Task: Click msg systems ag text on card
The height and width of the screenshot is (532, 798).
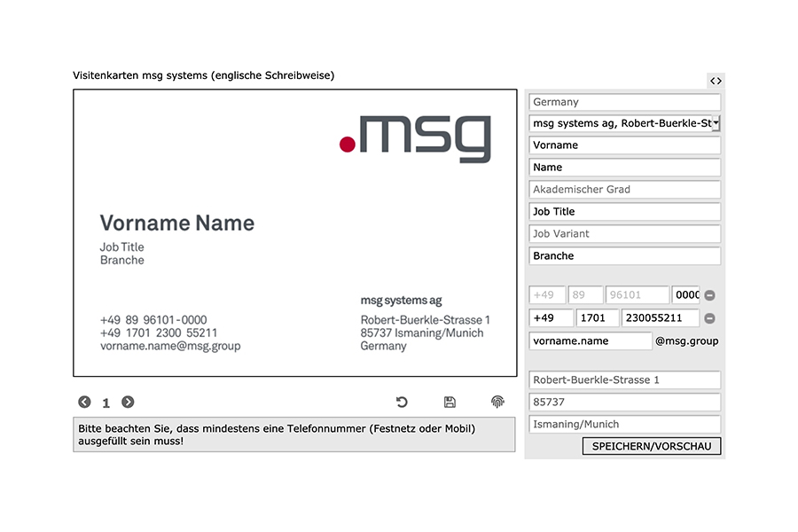Action: 401,301
